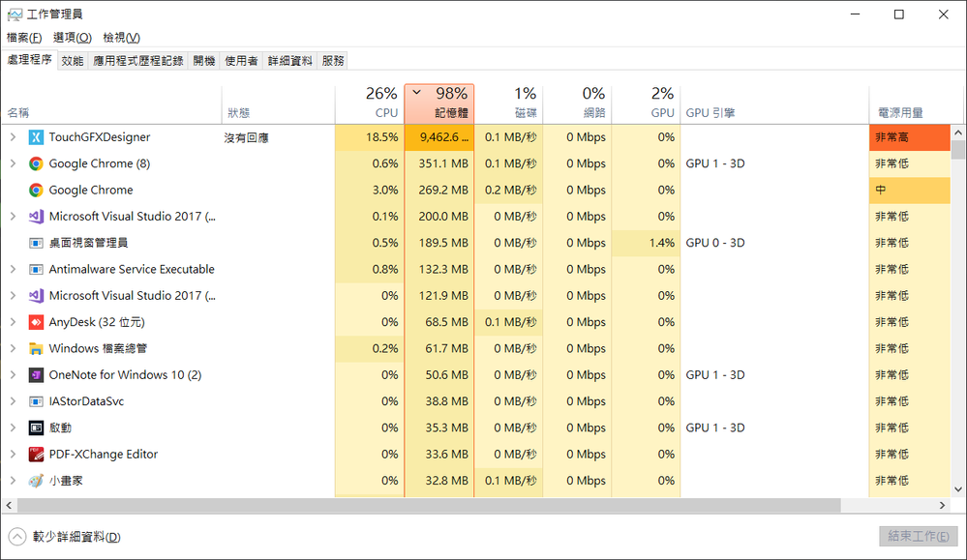This screenshot has width=967, height=560.
Task: Click the 沒有回應 status of TouchGFXDesigner
Action: (x=246, y=138)
